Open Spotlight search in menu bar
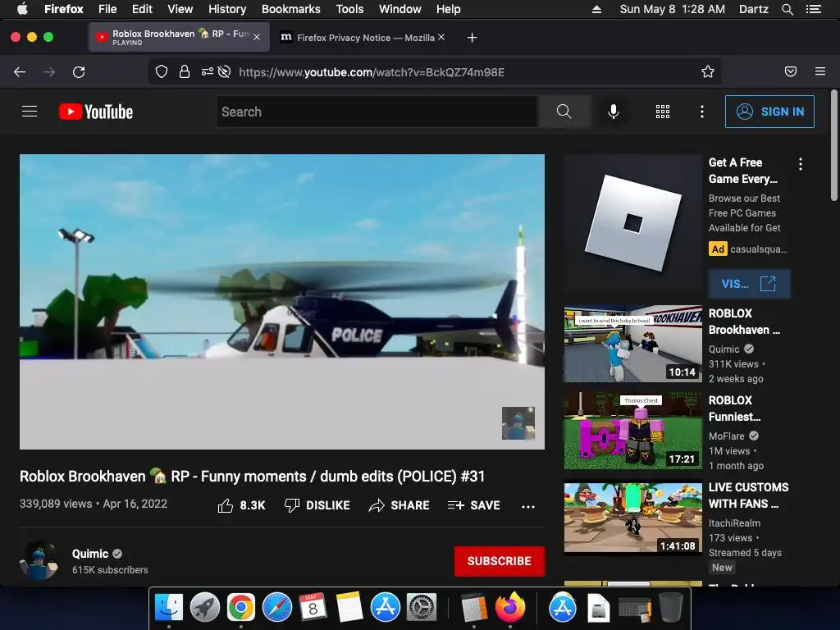The image size is (840, 630). [x=787, y=9]
